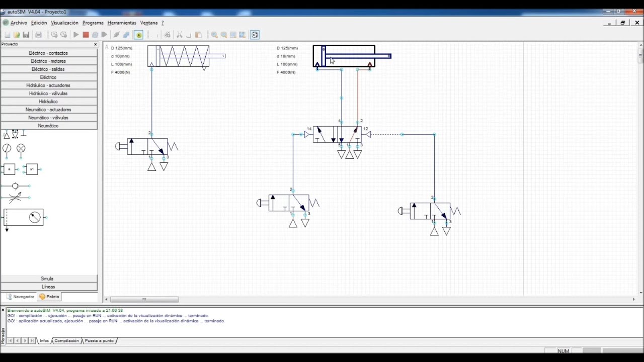Expand the Eléctrico - motores palette category
Screen dimensions: 644x362
(49, 61)
